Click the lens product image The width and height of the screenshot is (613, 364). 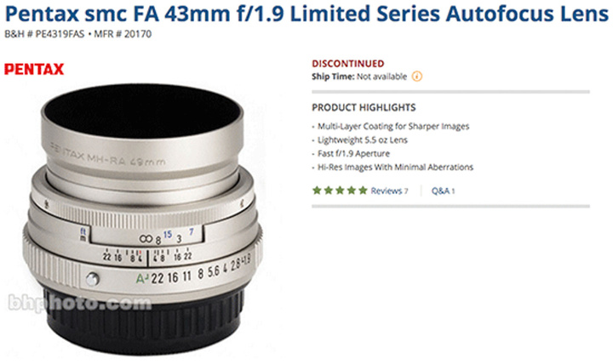pos(143,219)
